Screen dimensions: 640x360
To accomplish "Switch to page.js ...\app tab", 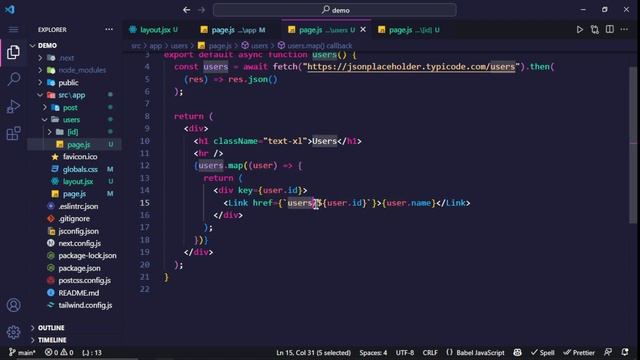I will [x=233, y=30].
